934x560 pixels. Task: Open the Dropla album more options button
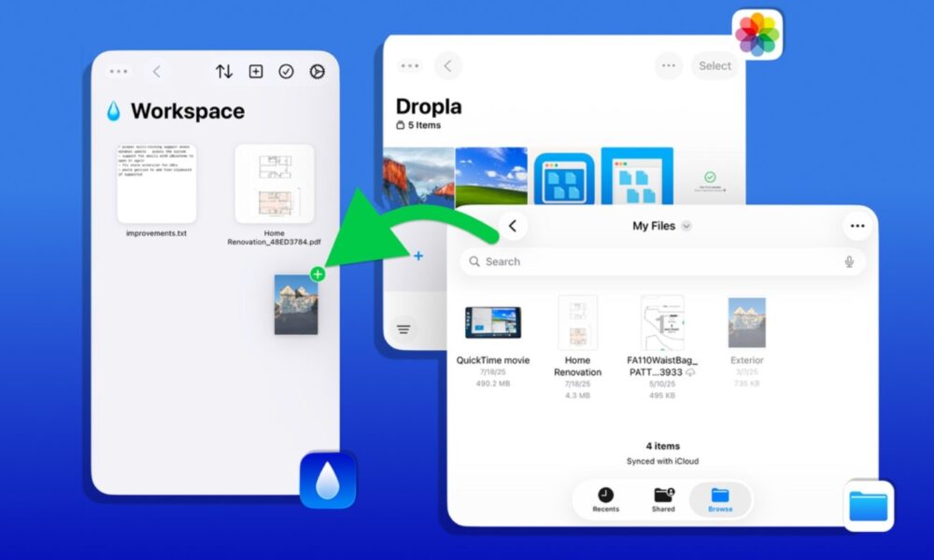click(x=667, y=66)
